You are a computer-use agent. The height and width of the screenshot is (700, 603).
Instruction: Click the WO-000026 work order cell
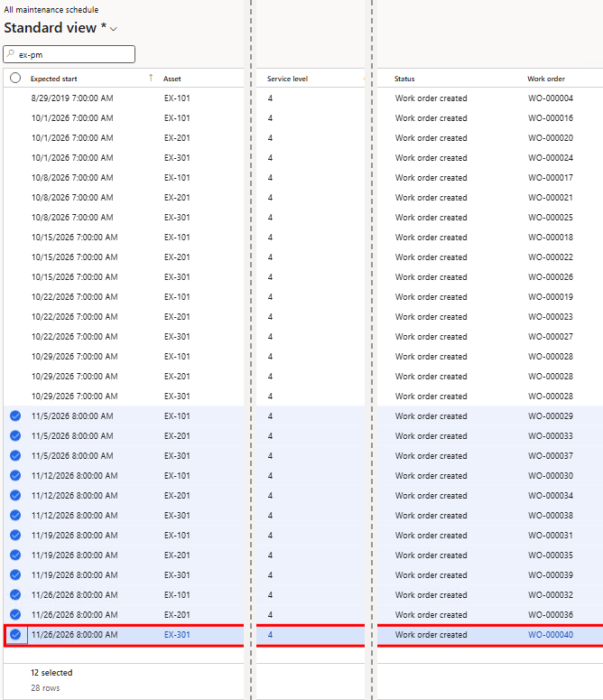click(551, 276)
